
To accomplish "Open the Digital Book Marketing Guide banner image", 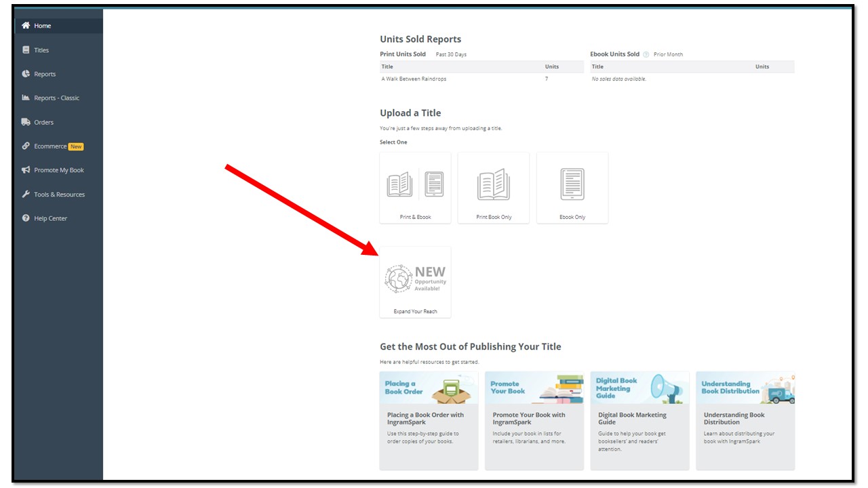I will click(x=639, y=388).
